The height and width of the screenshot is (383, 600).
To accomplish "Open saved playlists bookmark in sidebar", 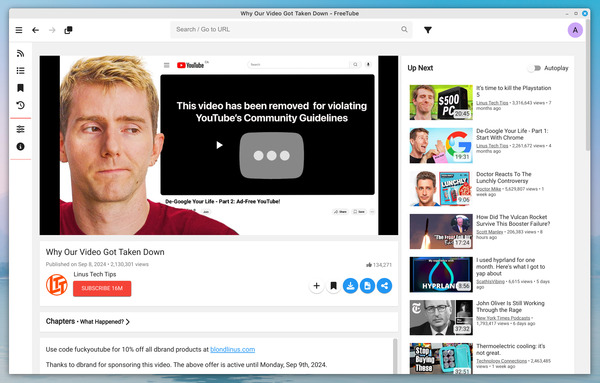I will coord(21,88).
